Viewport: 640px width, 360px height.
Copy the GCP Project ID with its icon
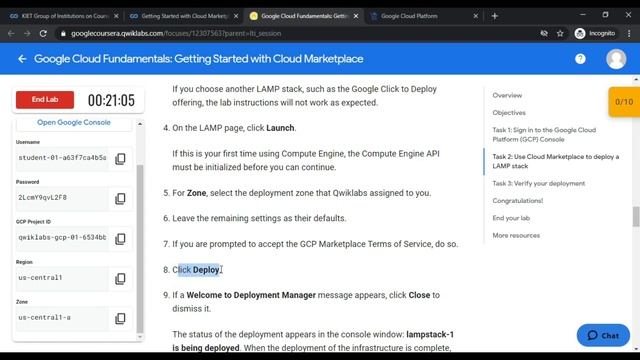tap(120, 238)
